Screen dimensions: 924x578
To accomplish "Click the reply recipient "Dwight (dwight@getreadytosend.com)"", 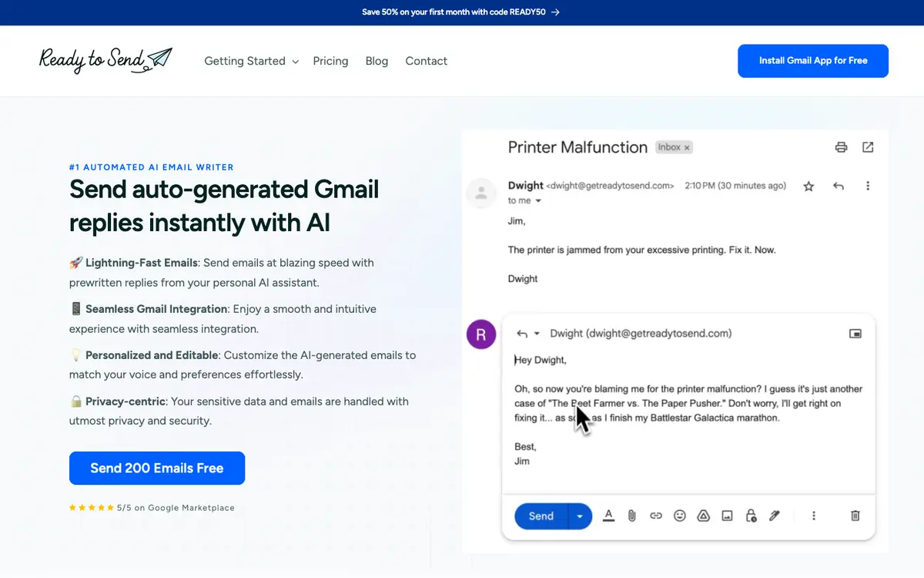I will [x=641, y=334].
